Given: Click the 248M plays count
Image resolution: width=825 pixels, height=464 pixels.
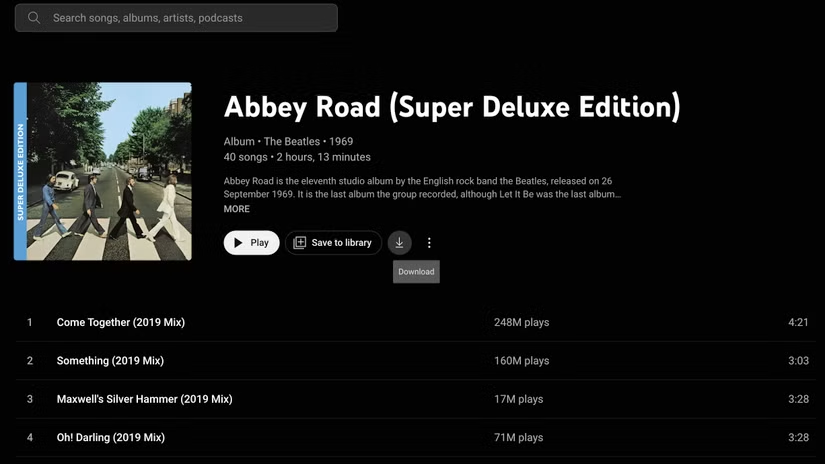Looking at the screenshot, I should [521, 323].
